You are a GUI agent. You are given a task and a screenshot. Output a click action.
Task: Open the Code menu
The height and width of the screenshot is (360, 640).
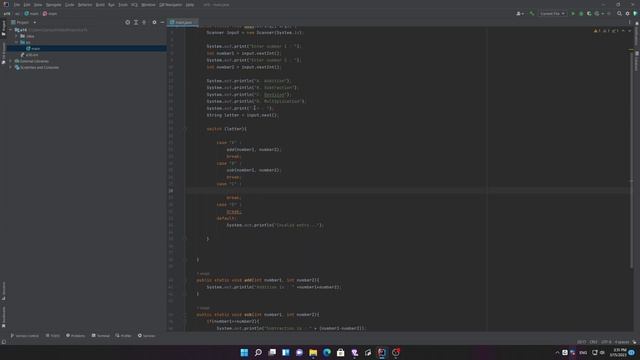69,5
